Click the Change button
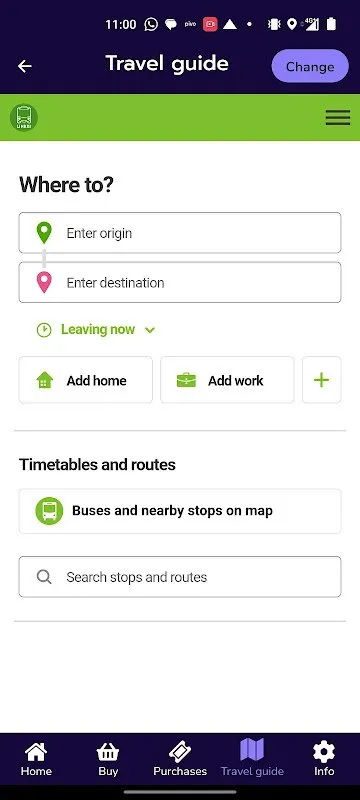The image size is (360, 800). click(x=310, y=66)
